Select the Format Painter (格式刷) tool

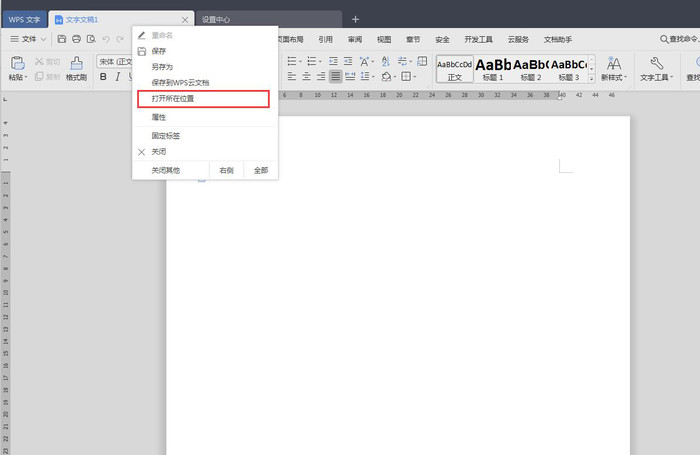point(76,67)
